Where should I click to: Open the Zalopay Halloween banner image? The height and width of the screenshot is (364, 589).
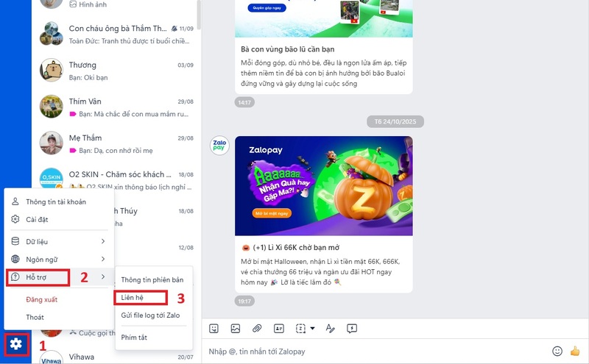(324, 186)
